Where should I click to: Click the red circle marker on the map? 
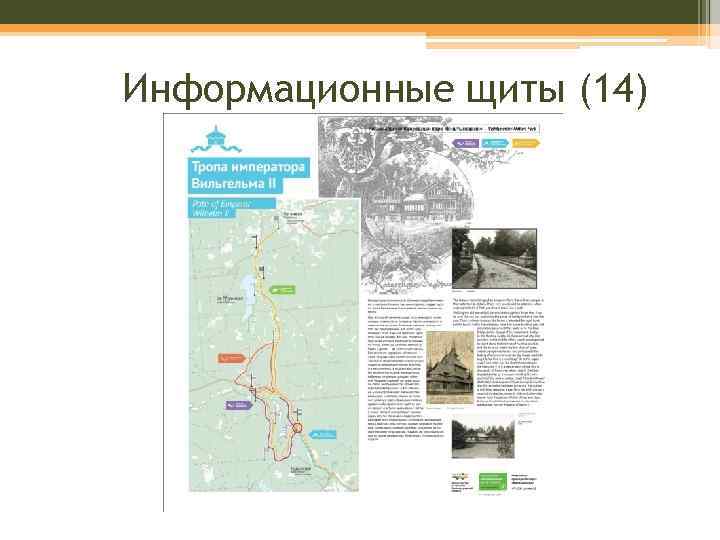tap(298, 428)
